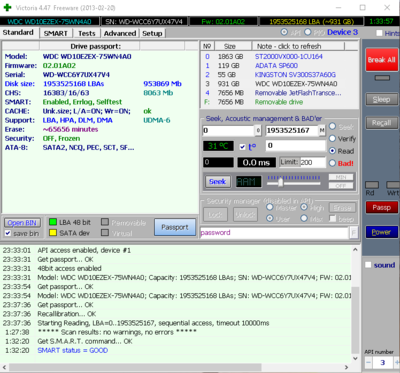The height and width of the screenshot is (373, 400).
Task: Click the Rd indicator light
Action: coord(372,185)
